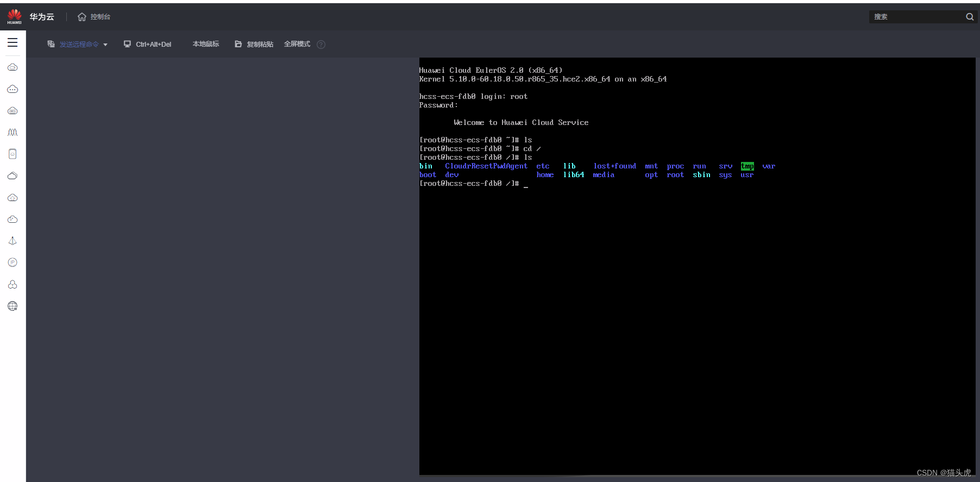980x482 pixels.
Task: Click the highlighted tmp directory in the terminal
Action: tap(747, 166)
